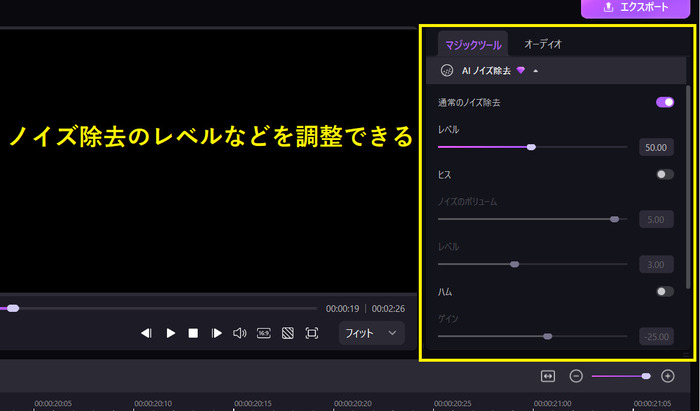The width and height of the screenshot is (700, 411).
Task: Step forward one frame
Action: (217, 333)
